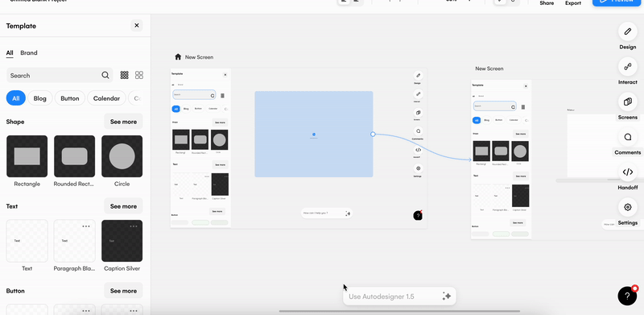Open the Comments panel icon
This screenshot has height=315, width=644.
tap(628, 137)
